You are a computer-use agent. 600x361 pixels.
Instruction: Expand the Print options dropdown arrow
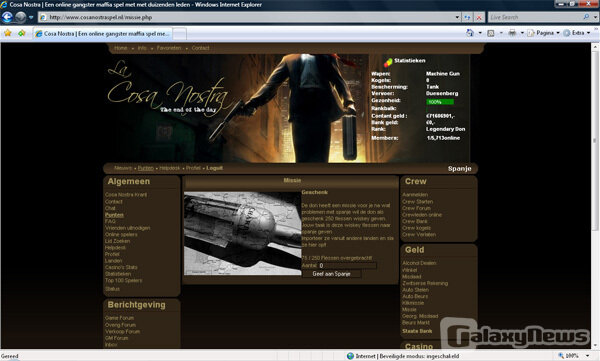[522, 33]
